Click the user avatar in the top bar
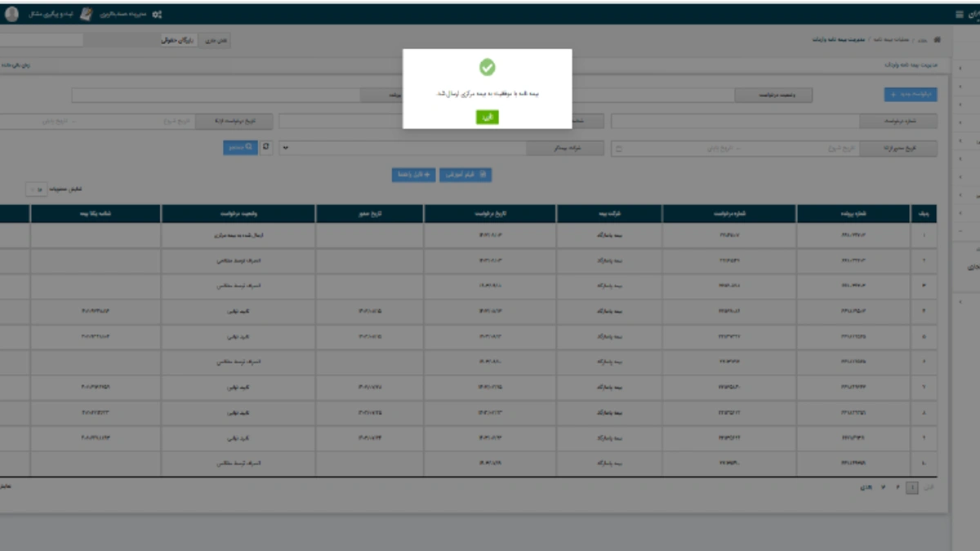 coord(11,14)
